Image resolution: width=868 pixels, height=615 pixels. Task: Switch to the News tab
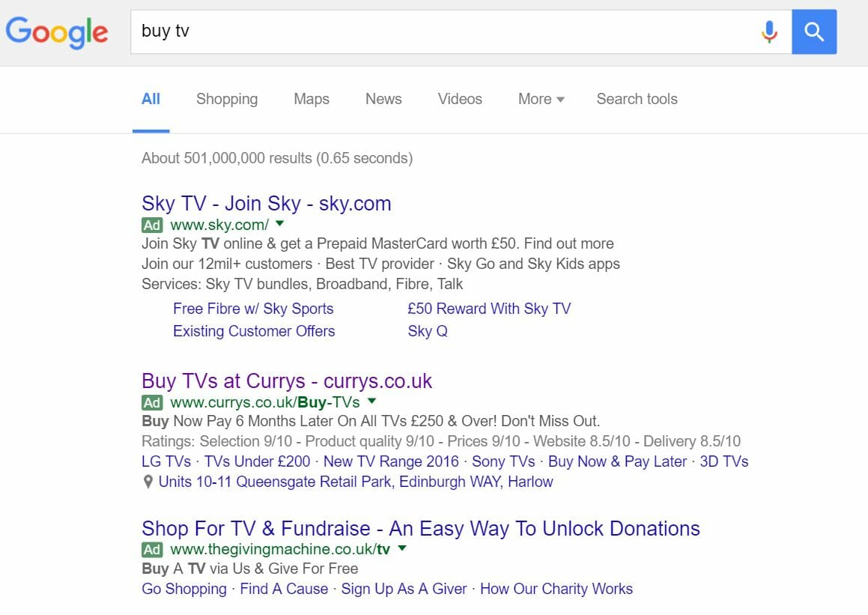[x=383, y=99]
